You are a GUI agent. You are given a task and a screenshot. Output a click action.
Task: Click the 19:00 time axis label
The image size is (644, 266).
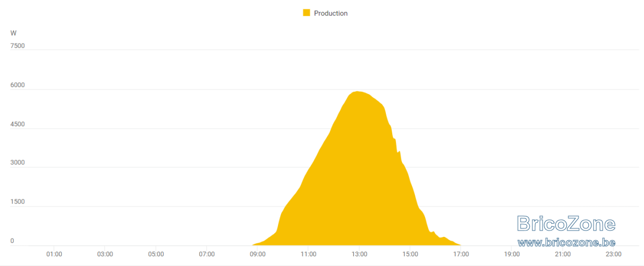click(512, 254)
